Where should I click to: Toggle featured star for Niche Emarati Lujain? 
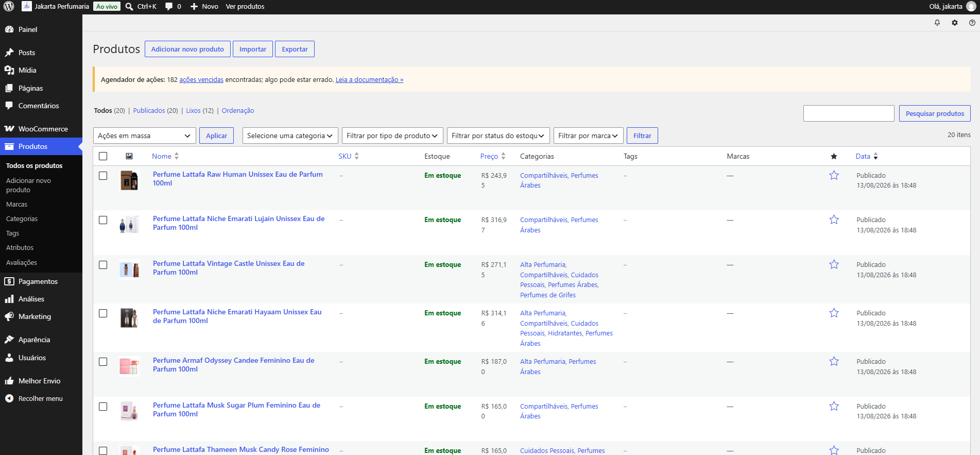pyautogui.click(x=834, y=220)
